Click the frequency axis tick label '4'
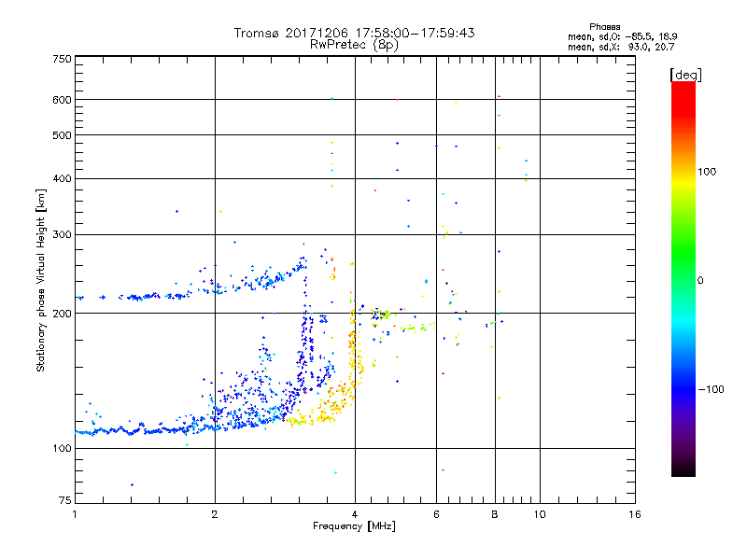This screenshot has height=560, width=747. pyautogui.click(x=355, y=514)
